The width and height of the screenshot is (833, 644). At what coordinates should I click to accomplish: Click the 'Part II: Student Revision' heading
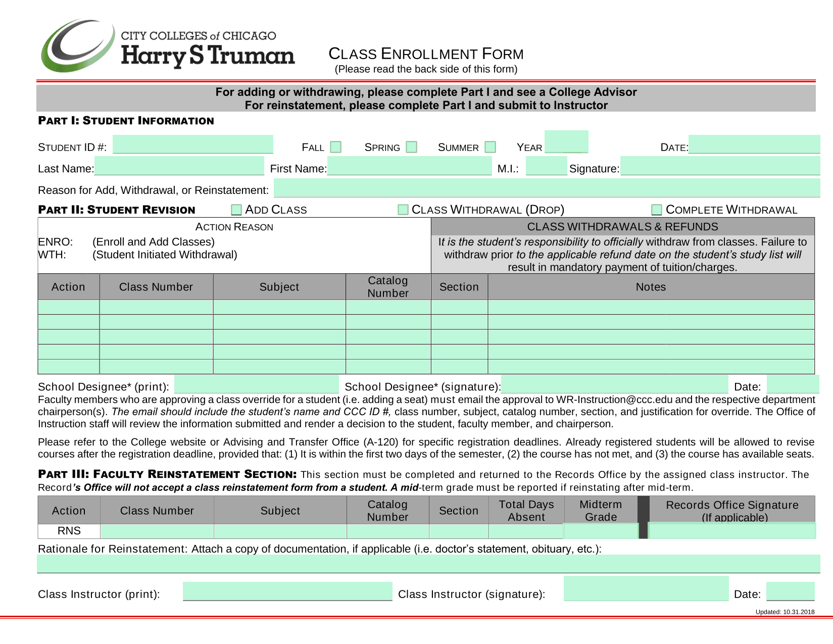(x=117, y=210)
